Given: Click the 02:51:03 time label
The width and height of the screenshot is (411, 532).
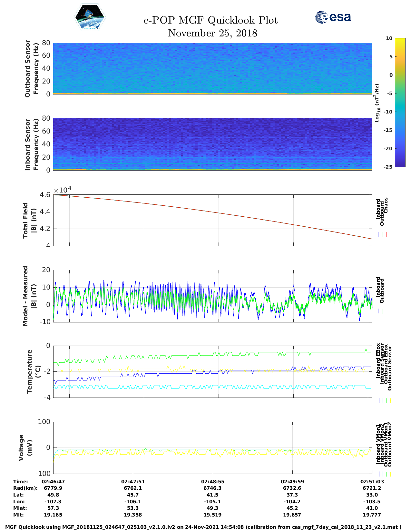Looking at the screenshot, I should click(372, 482).
